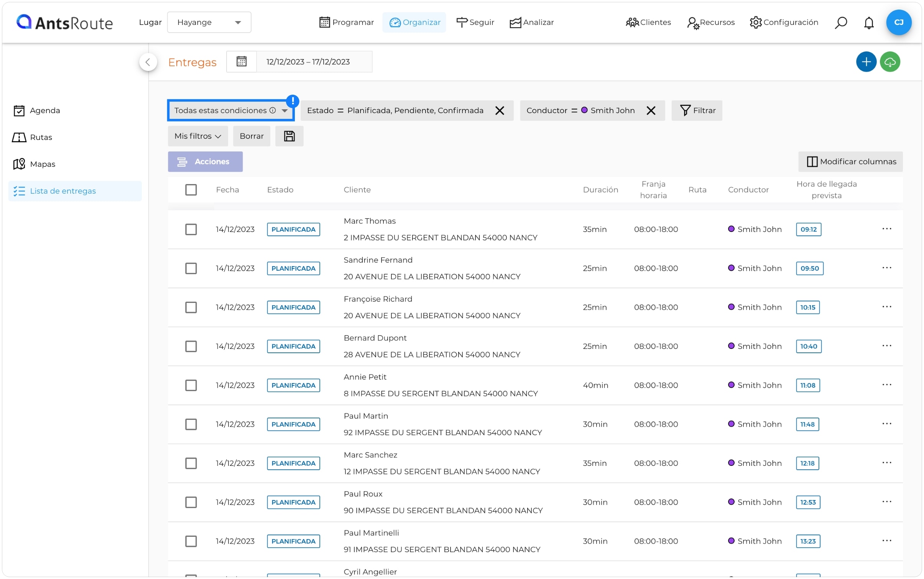Open the Acciones menu button

tap(205, 162)
